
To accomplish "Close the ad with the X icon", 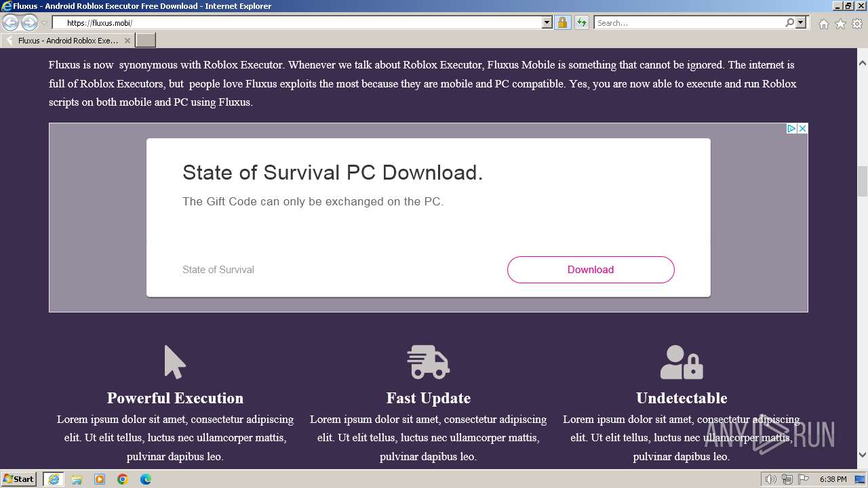I will 802,129.
